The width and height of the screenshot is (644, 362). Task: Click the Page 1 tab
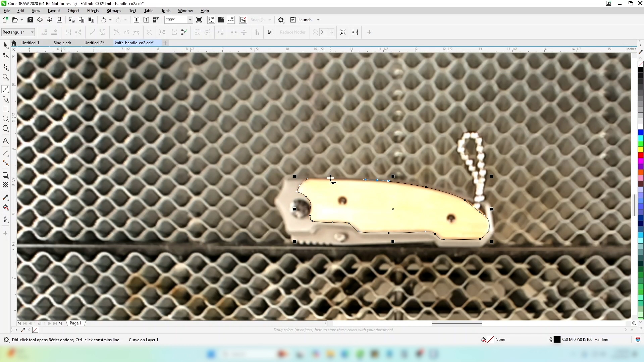pos(75,323)
